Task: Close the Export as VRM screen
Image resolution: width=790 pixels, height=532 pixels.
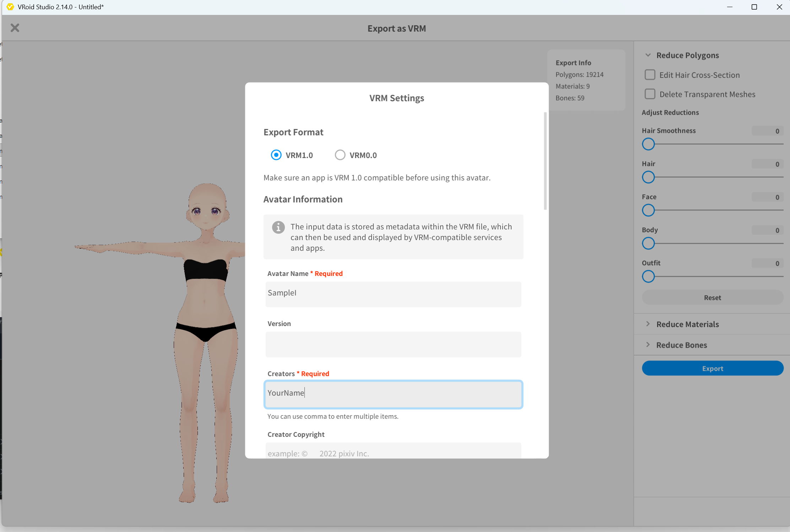Action: (x=15, y=28)
